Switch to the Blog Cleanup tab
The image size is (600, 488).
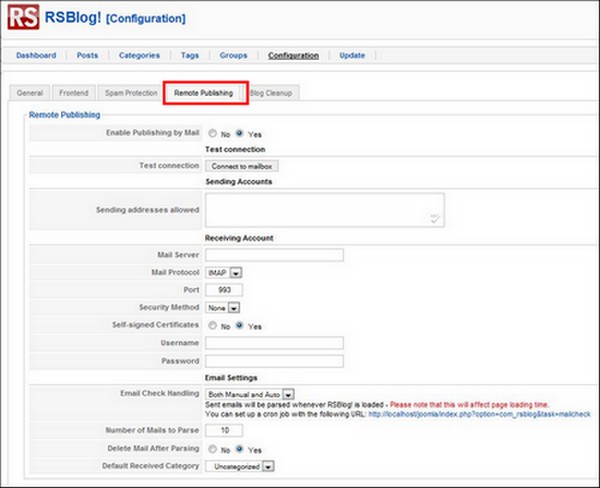(271, 93)
